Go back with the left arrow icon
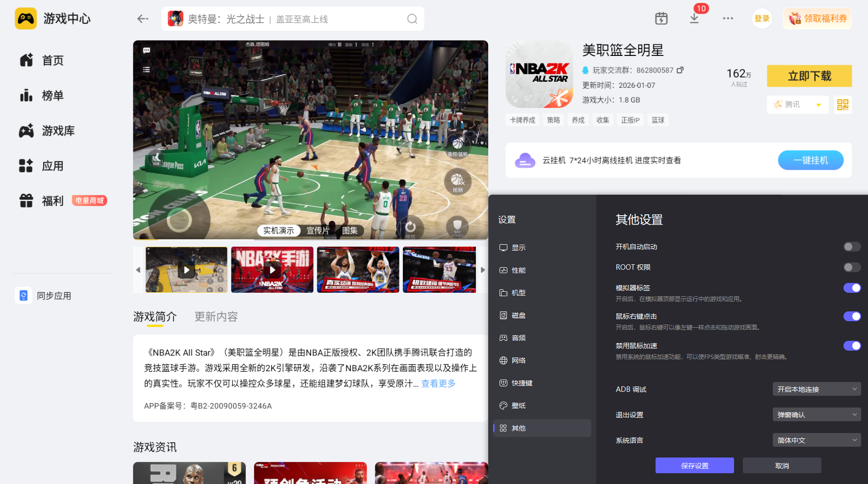The height and width of the screenshot is (484, 868). pyautogui.click(x=143, y=19)
